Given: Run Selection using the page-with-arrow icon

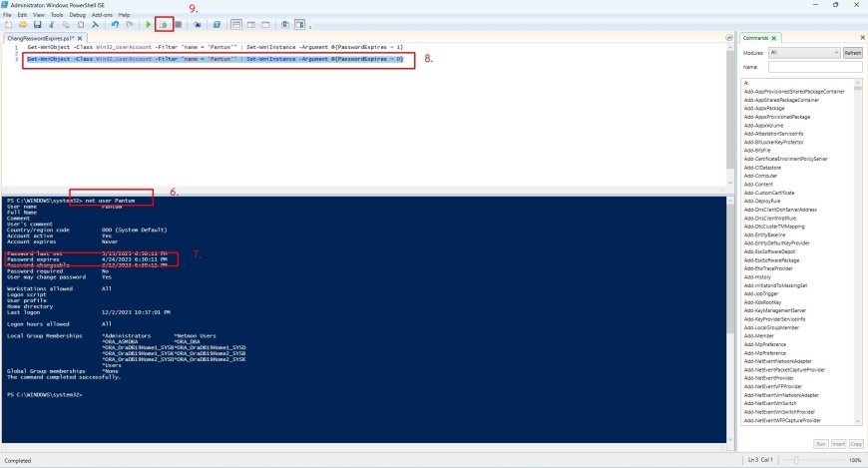Looking at the screenshot, I should 164,24.
